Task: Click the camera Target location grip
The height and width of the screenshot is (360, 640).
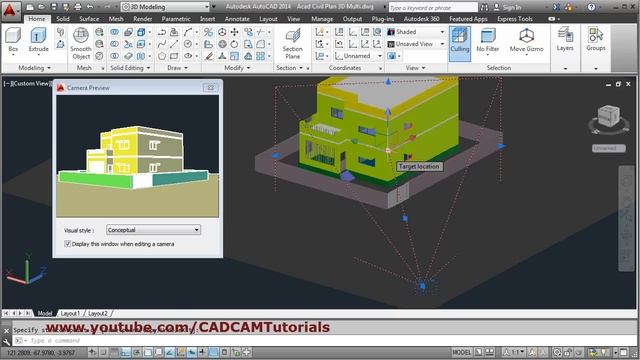Action: point(388,151)
